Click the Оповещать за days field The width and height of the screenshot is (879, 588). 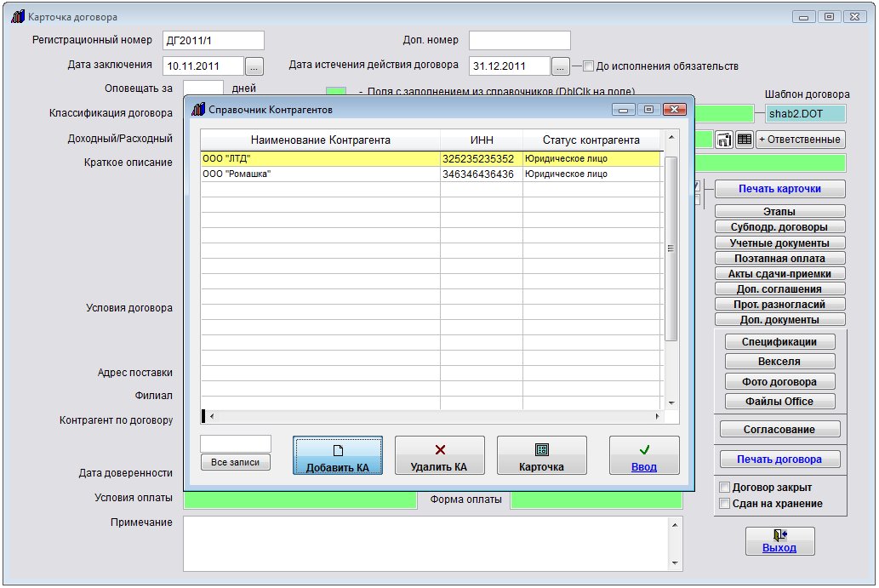click(x=203, y=87)
